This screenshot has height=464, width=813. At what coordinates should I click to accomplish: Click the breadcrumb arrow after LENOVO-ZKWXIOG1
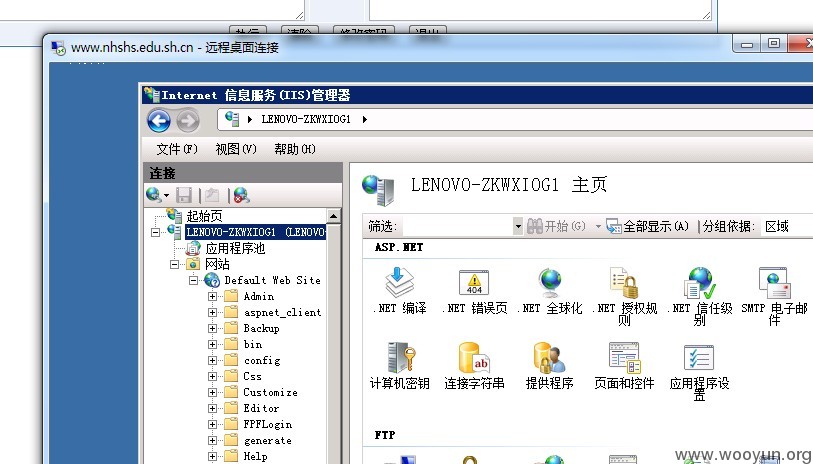365,119
